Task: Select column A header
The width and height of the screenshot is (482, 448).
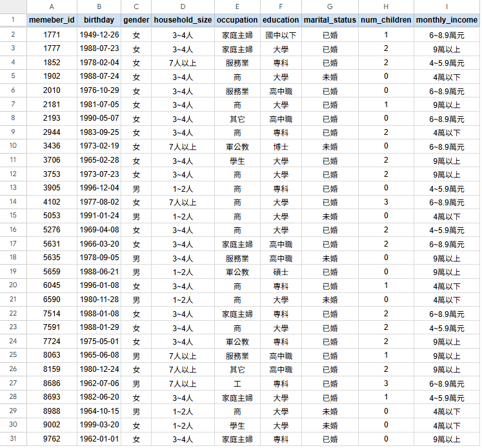Action: (52, 6)
